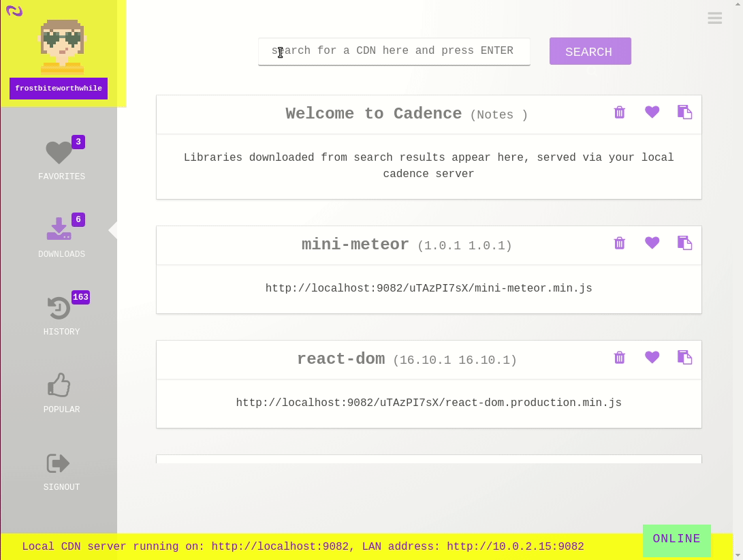
Task: Open the hamburger menu icon
Action: click(x=714, y=18)
